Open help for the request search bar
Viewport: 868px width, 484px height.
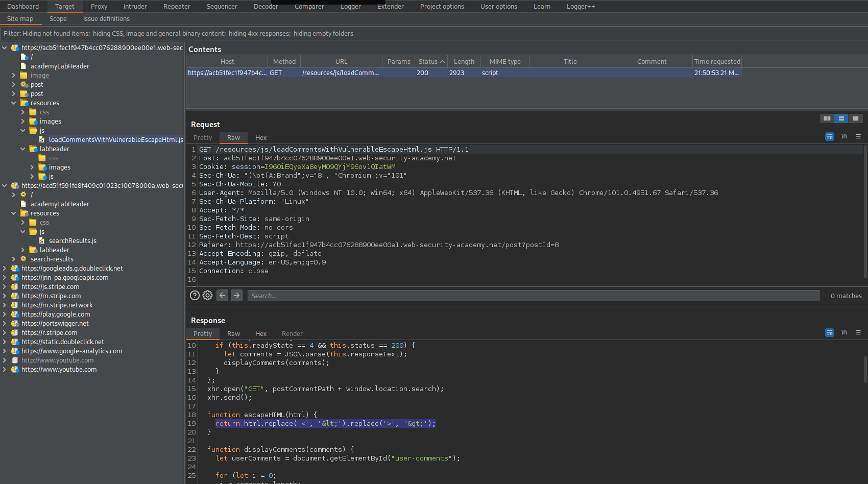click(195, 295)
